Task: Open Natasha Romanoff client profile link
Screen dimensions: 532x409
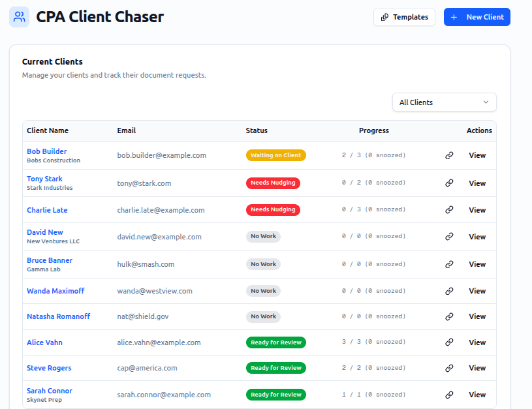Action: pyautogui.click(x=58, y=316)
